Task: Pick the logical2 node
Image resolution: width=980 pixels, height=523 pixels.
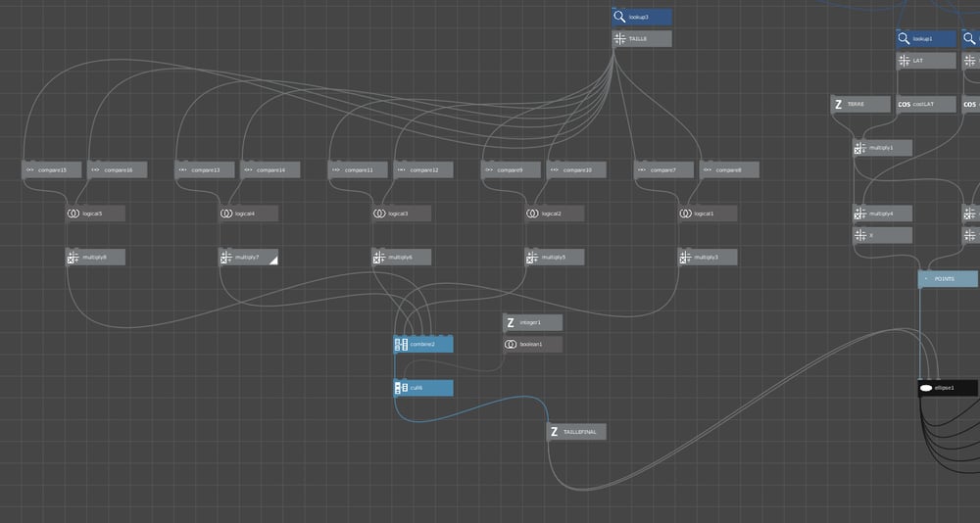Action: 555,214
